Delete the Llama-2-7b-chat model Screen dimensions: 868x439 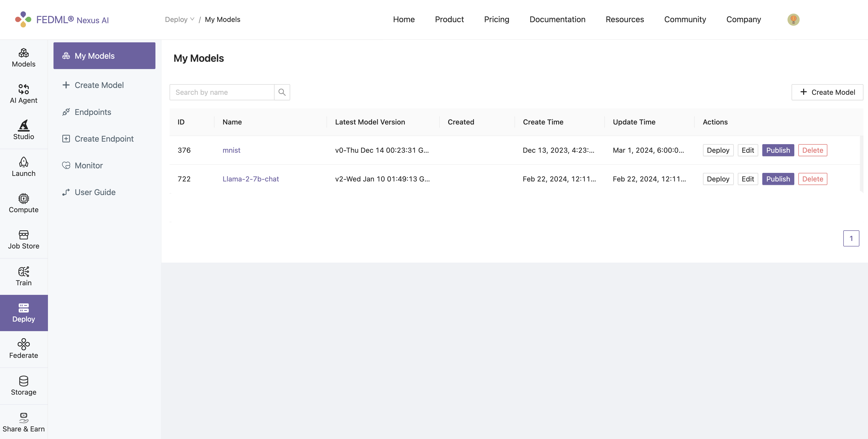click(812, 179)
